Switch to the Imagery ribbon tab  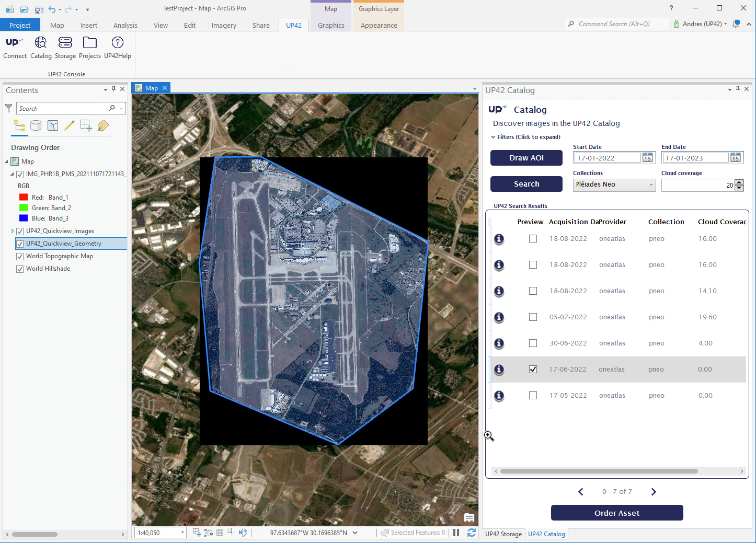coord(224,25)
